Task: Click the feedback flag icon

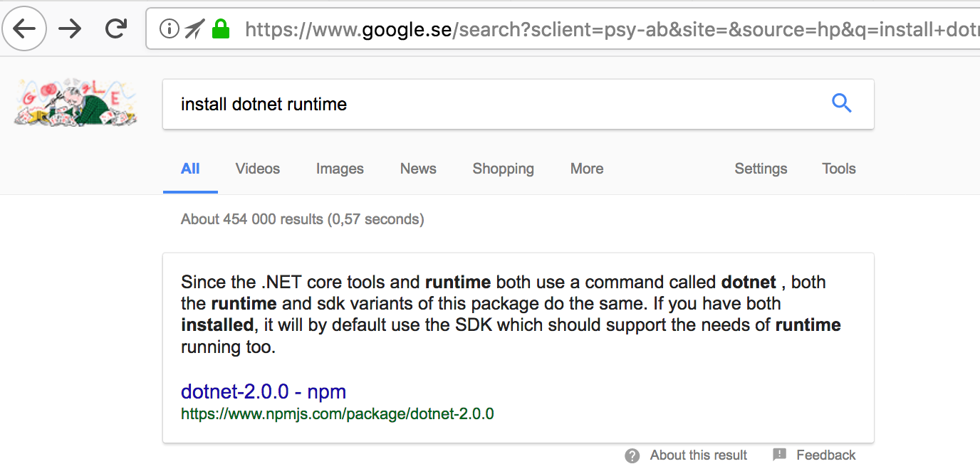Action: click(780, 455)
